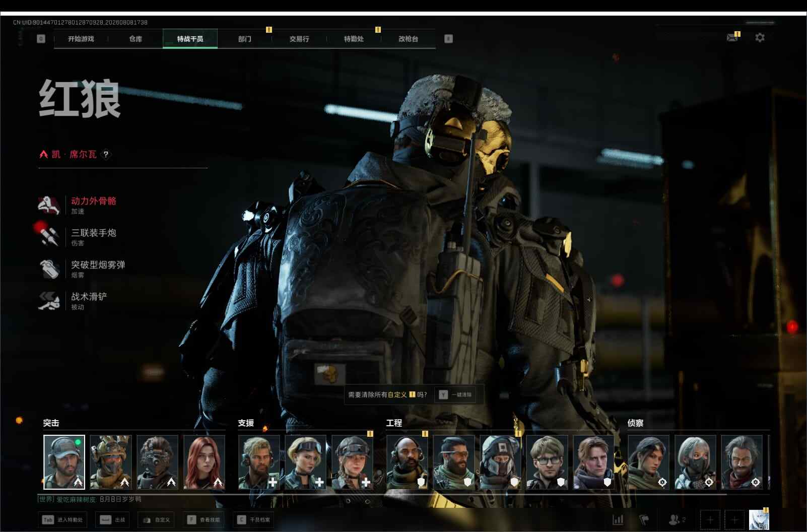Screen dimensions: 807x532
Task: Select the bald bearded engineer with headset
Action: pyautogui.click(x=407, y=462)
